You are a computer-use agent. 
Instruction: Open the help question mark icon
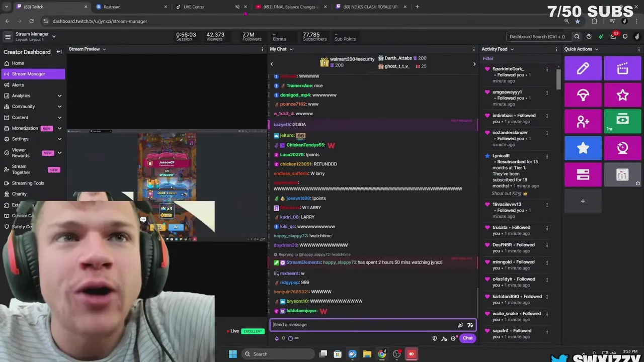tap(589, 37)
